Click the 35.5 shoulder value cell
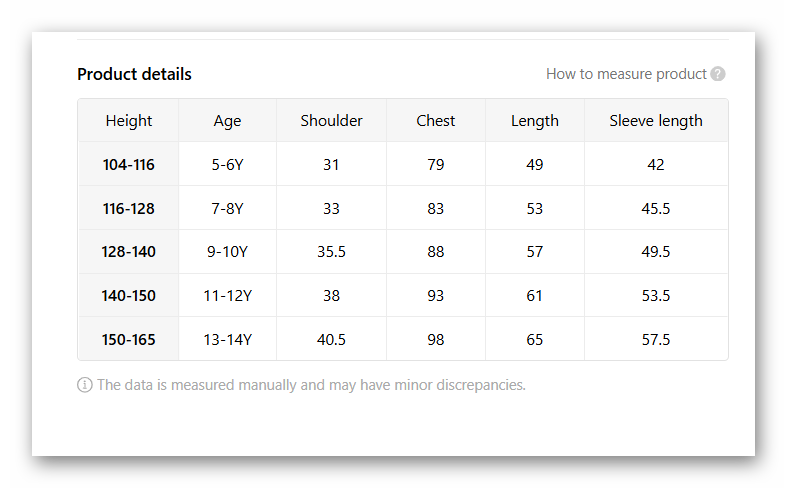Image resolution: width=787 pixels, height=488 pixels. [331, 252]
